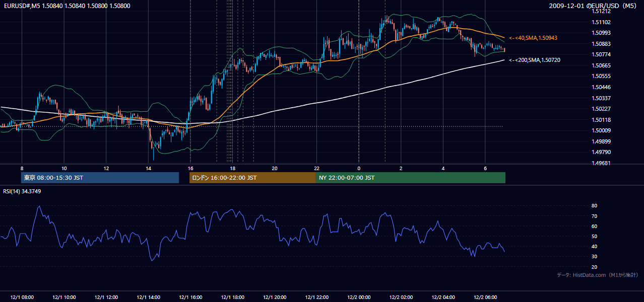Click the 12/2 06:00 time axis label
This screenshot has height=302, width=644.
(x=485, y=297)
